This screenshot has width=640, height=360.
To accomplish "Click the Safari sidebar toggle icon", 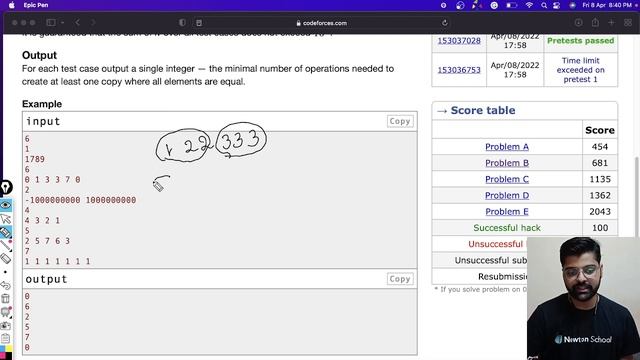I will (51, 23).
